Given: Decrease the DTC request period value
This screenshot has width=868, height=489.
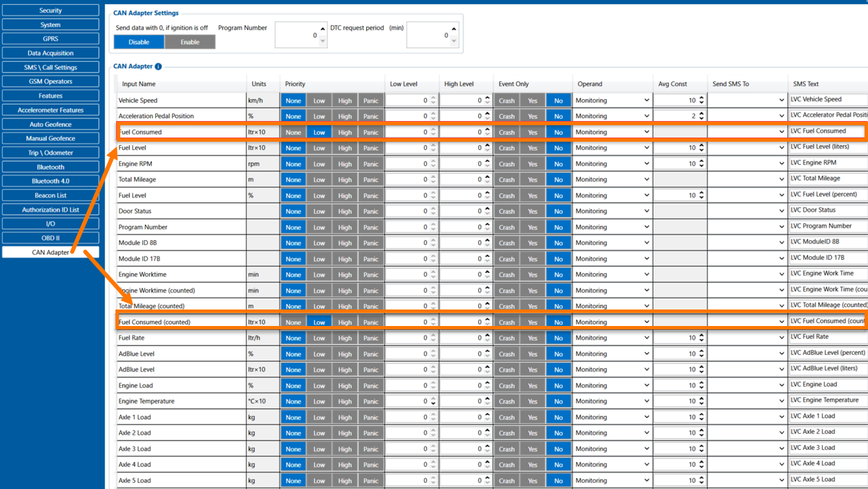Looking at the screenshot, I should (x=454, y=41).
